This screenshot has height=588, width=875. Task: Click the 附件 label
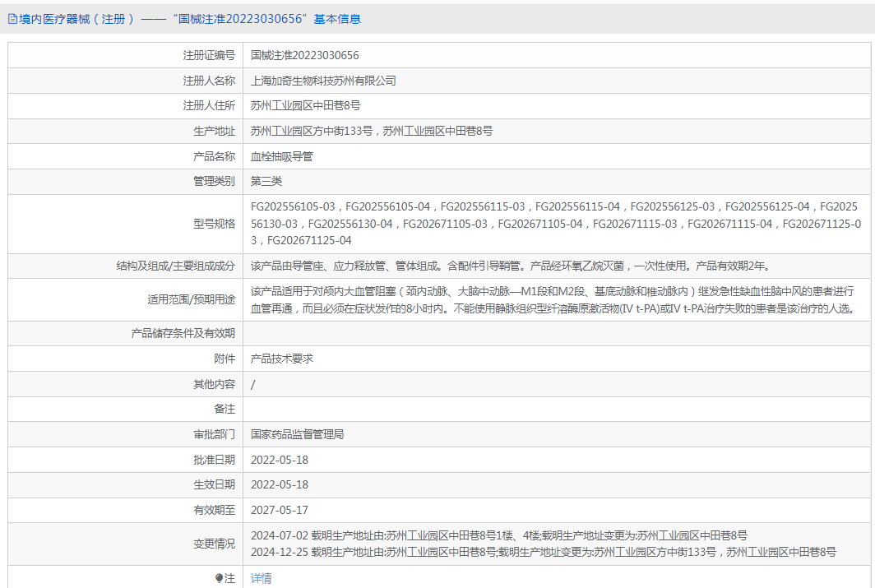225,359
